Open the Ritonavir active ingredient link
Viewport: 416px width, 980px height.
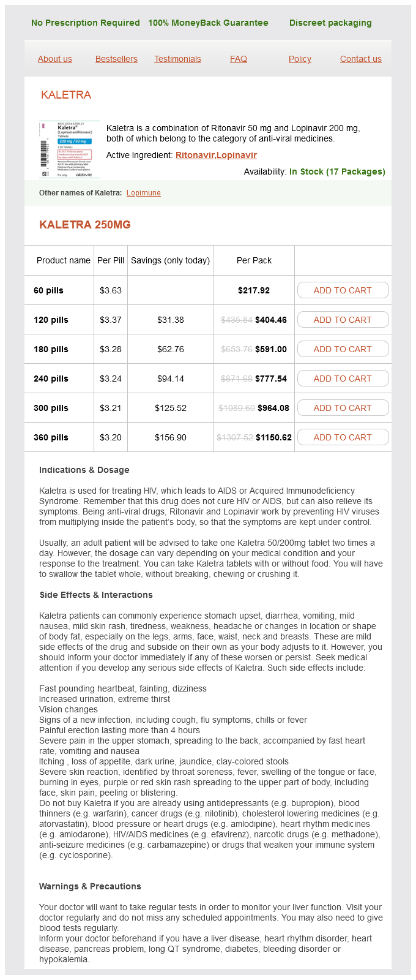195,155
